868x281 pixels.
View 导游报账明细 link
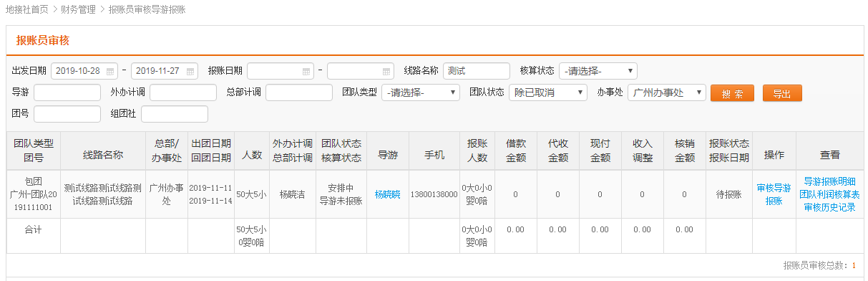829,181
